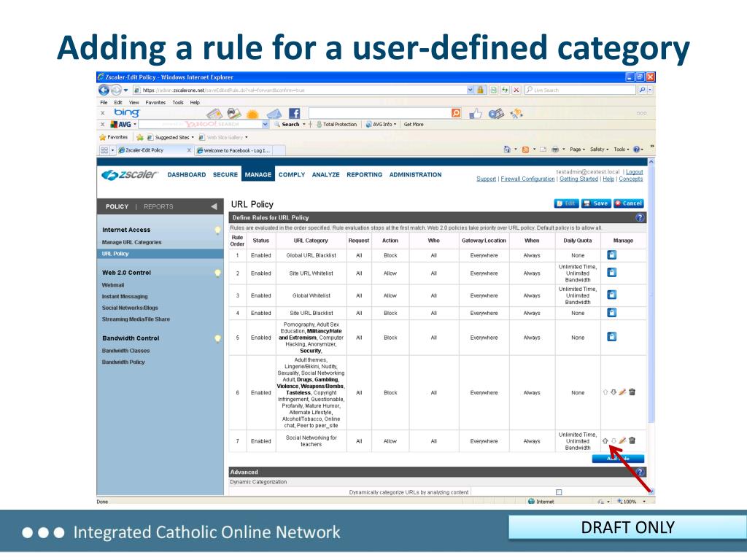Delete rule 6 with the trash icon
The width and height of the screenshot is (747, 560).
pyautogui.click(x=632, y=392)
